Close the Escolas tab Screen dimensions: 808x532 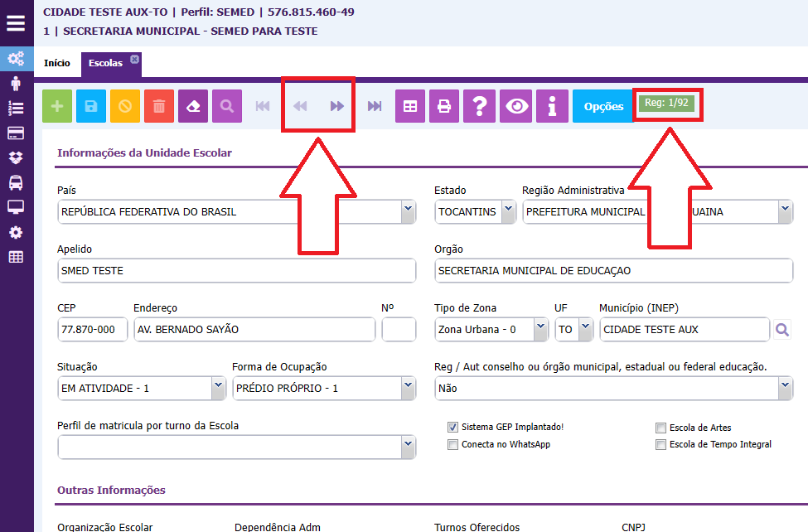click(134, 59)
